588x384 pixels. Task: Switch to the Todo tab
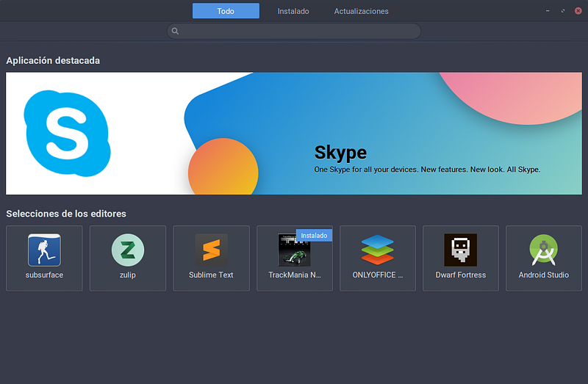coord(226,11)
